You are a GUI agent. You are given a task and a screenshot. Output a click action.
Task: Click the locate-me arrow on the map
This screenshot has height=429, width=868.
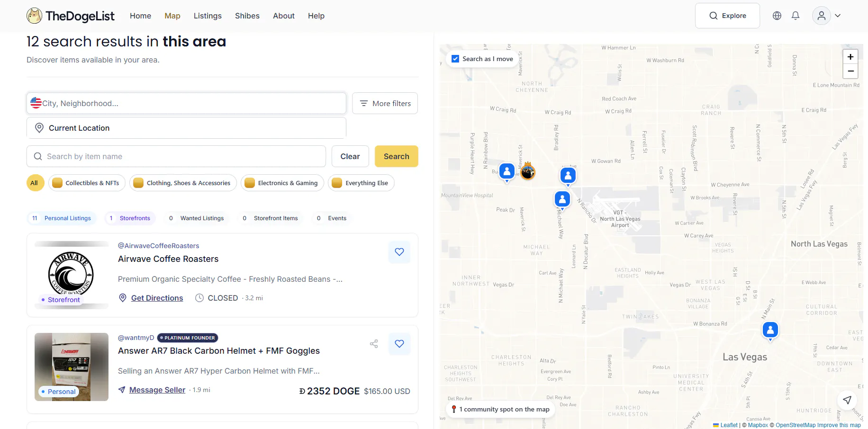pyautogui.click(x=847, y=400)
